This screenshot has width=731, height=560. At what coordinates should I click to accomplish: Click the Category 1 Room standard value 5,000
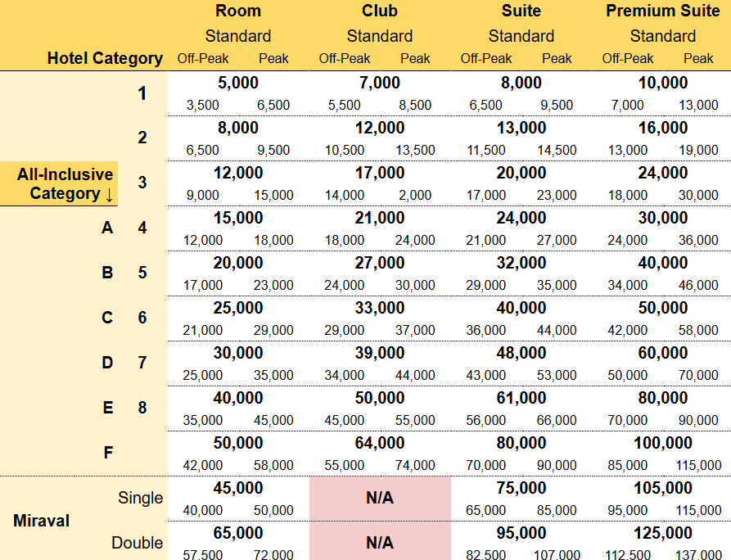pos(238,83)
